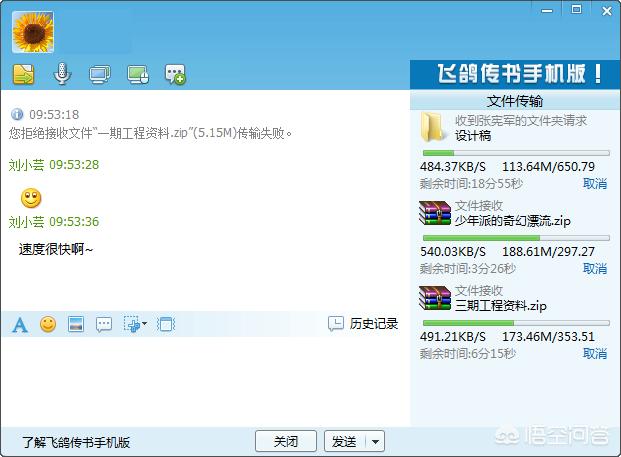Minimize the chat window
Screen dimensions: 621x457
coord(547,10)
